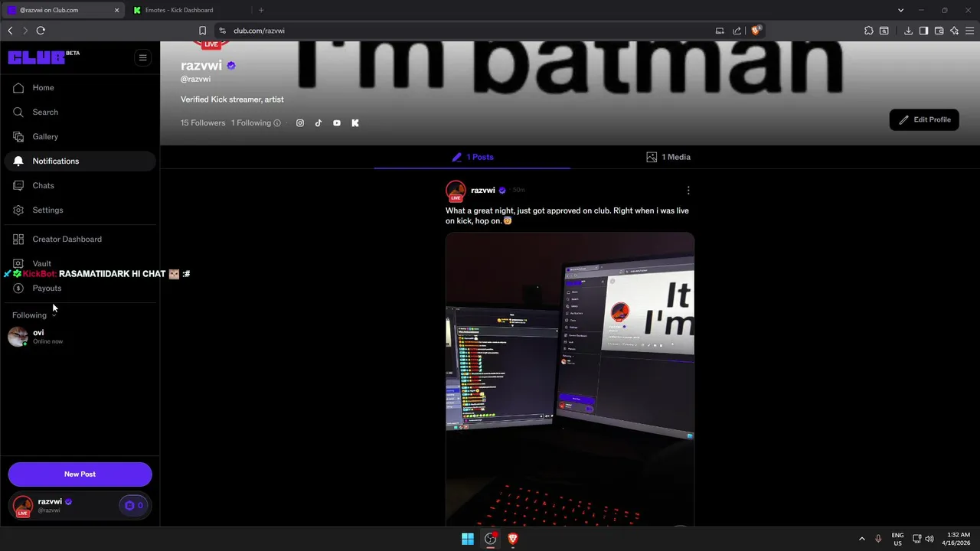Click the New Post button

pyautogui.click(x=80, y=474)
